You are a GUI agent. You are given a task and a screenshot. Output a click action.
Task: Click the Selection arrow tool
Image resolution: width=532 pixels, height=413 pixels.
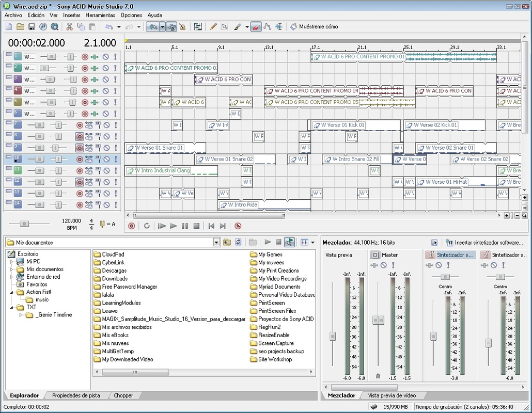(x=224, y=26)
